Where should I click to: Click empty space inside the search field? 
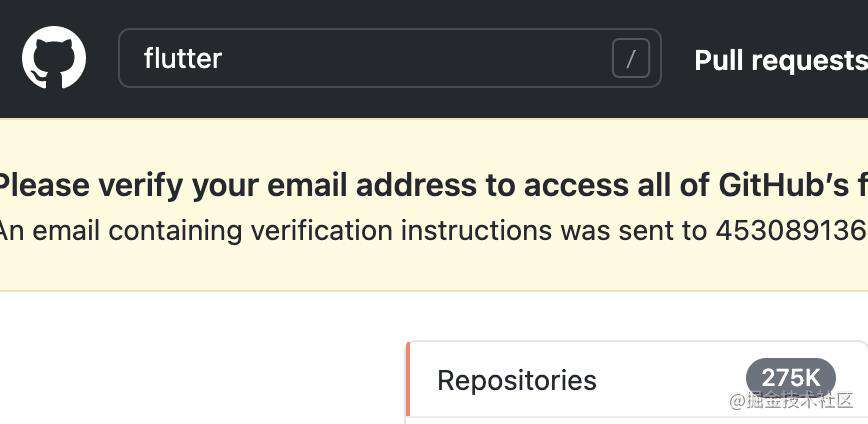point(415,58)
